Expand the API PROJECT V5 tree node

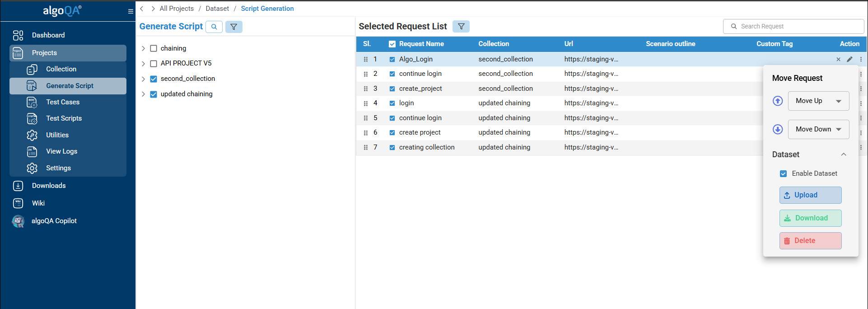pyautogui.click(x=143, y=64)
